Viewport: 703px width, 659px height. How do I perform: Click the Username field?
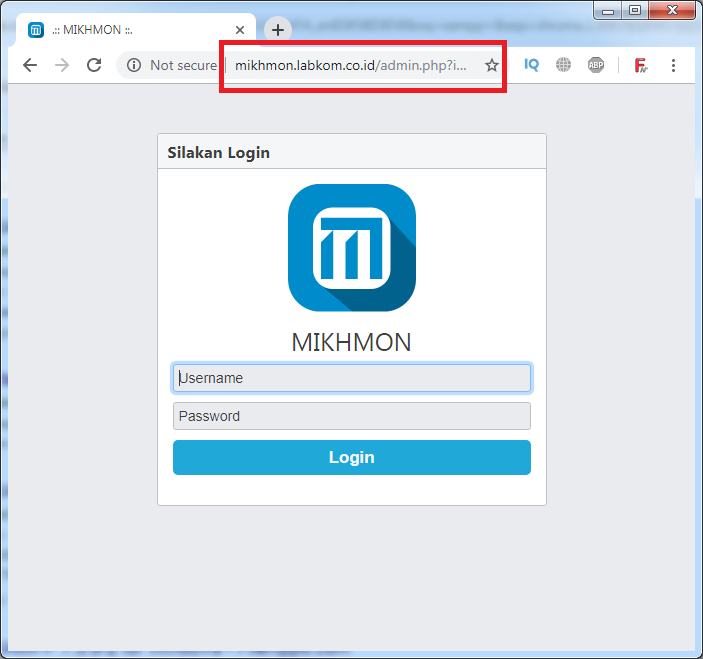[x=352, y=378]
